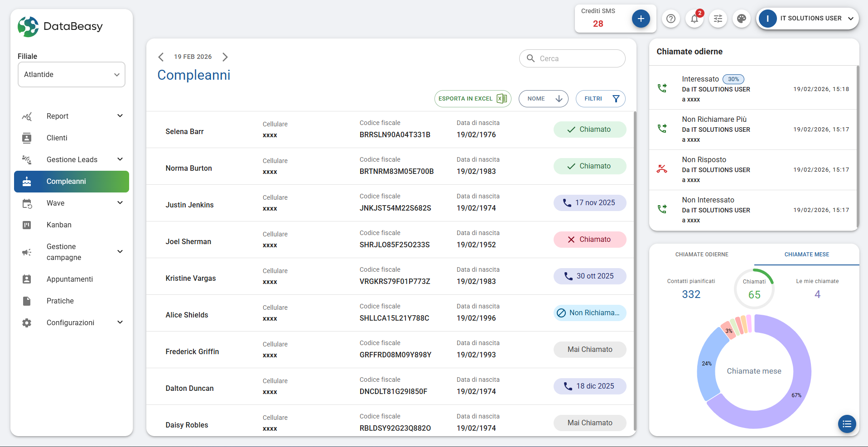Open notifications bell with 2 alerts
Image resolution: width=868 pixels, height=447 pixels.
(694, 19)
